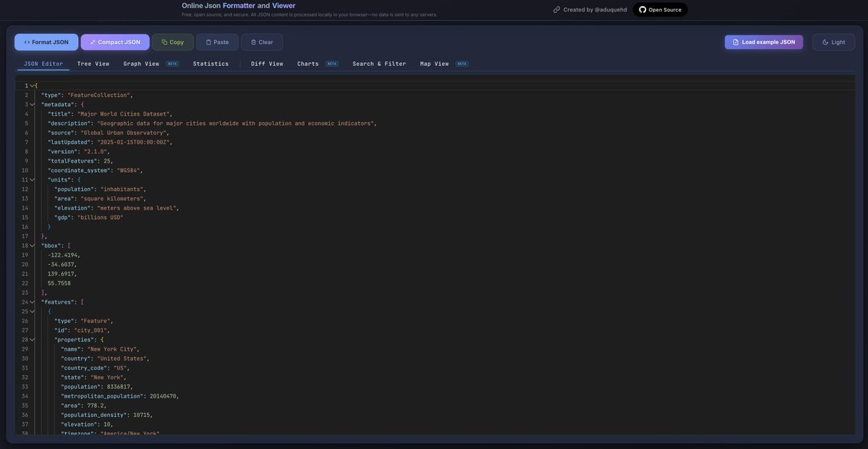Clear the editor with Clear button
This screenshot has width=868, height=449.
click(262, 42)
